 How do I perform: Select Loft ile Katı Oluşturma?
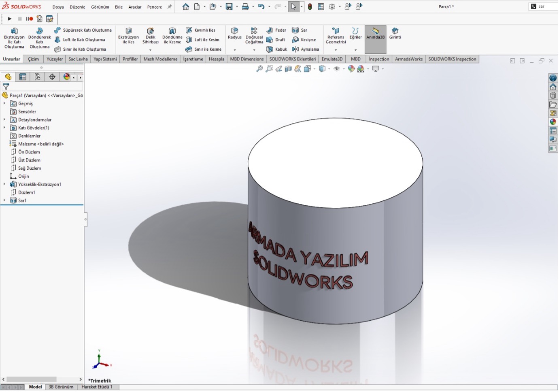(80, 40)
